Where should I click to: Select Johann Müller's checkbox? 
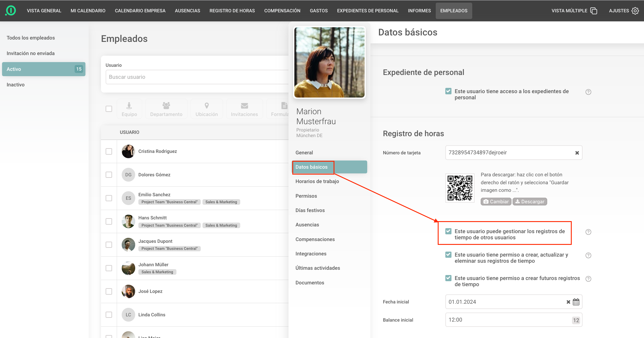click(109, 268)
